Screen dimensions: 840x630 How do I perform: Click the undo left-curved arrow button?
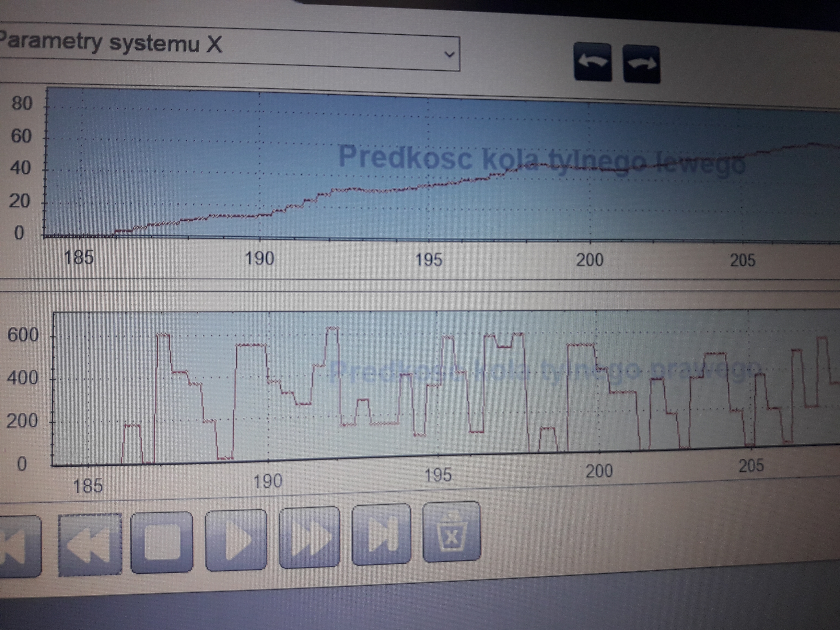pos(592,62)
